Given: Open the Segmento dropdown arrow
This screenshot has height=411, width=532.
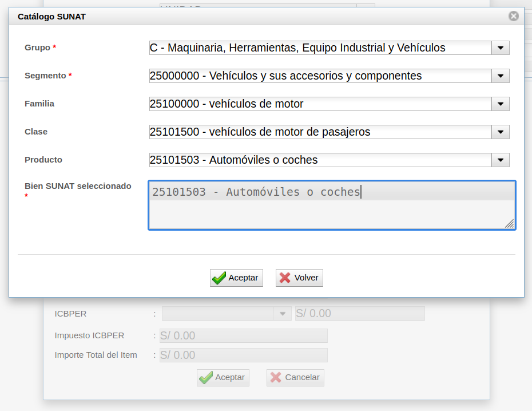Looking at the screenshot, I should (501, 76).
